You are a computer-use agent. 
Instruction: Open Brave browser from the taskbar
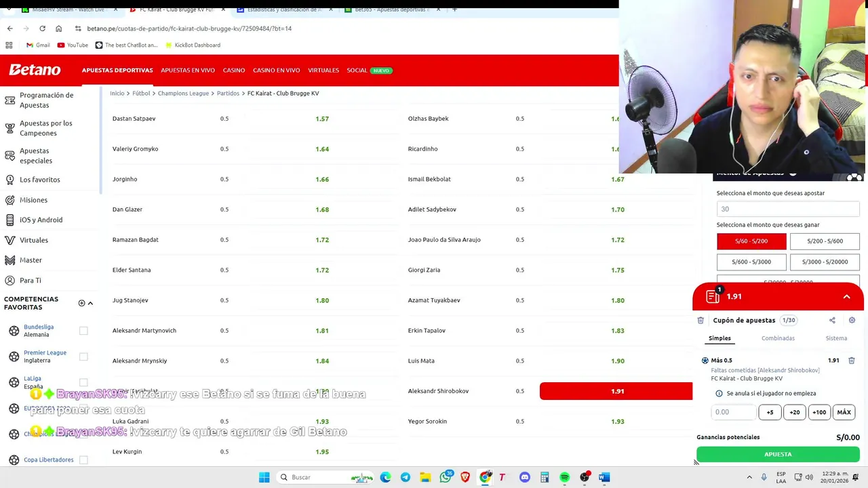click(x=465, y=477)
